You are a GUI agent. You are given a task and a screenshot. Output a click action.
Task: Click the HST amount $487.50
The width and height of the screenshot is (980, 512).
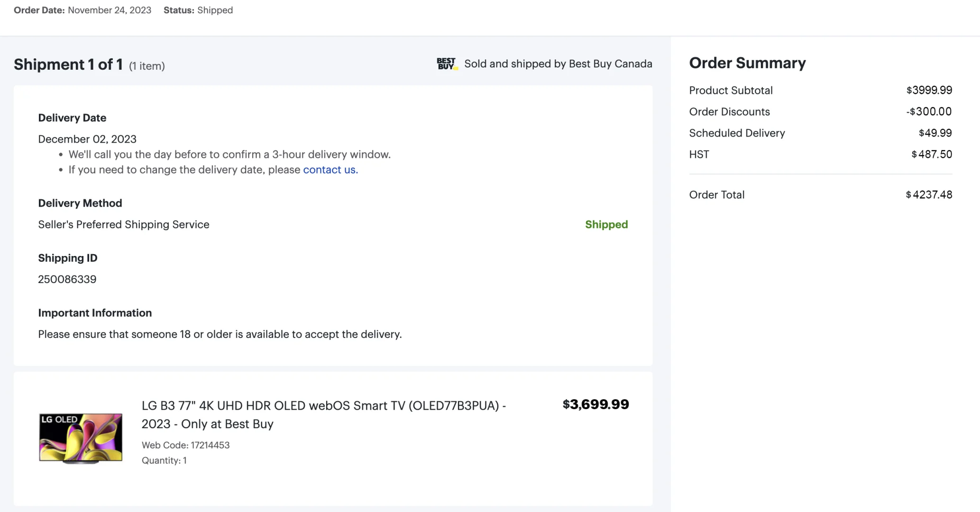point(931,154)
